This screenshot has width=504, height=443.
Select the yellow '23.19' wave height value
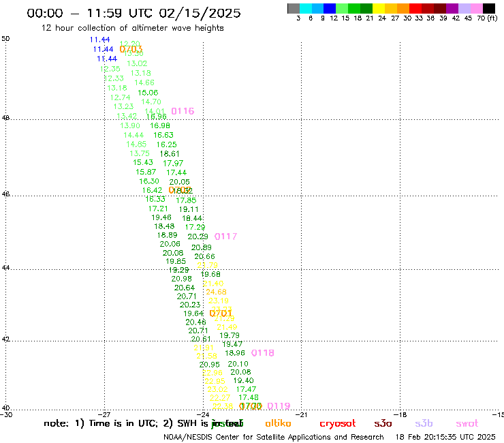pyautogui.click(x=218, y=301)
